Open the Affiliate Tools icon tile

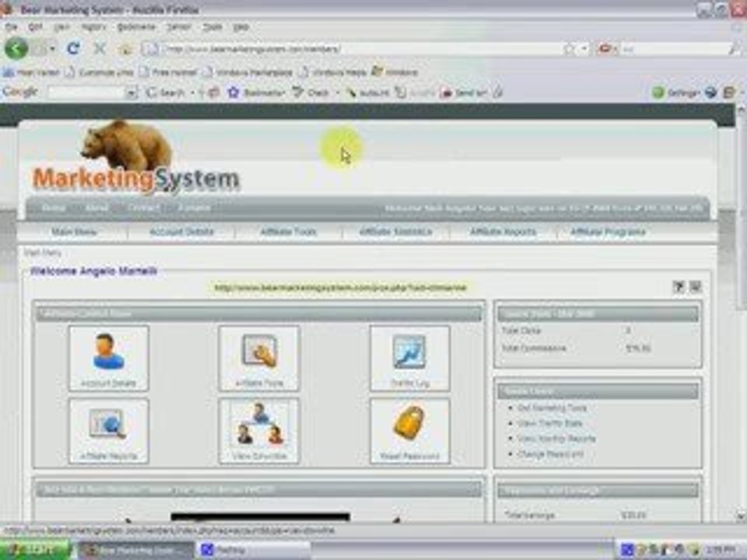pyautogui.click(x=259, y=358)
